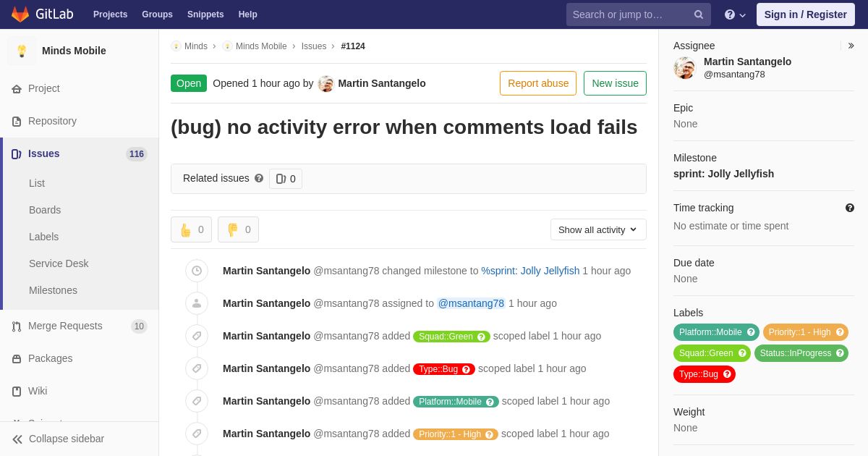Click the search magnifier icon
Screen dimensions: 868x456
(699, 14)
